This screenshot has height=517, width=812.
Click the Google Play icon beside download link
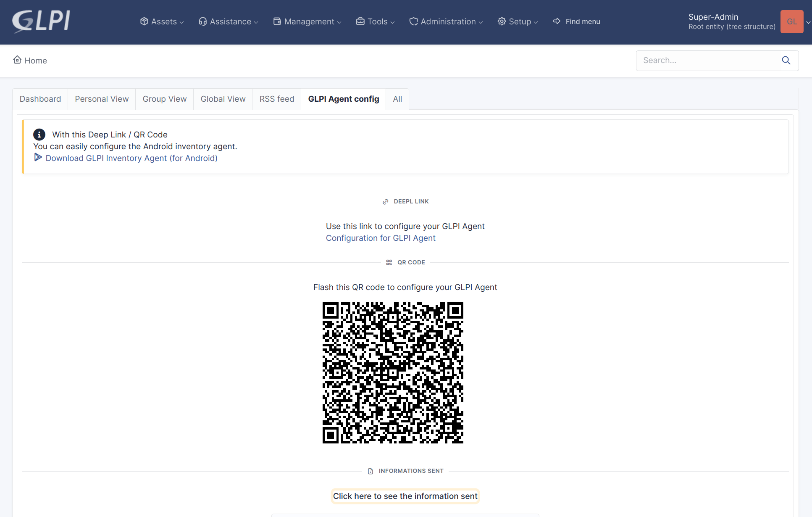tap(38, 157)
